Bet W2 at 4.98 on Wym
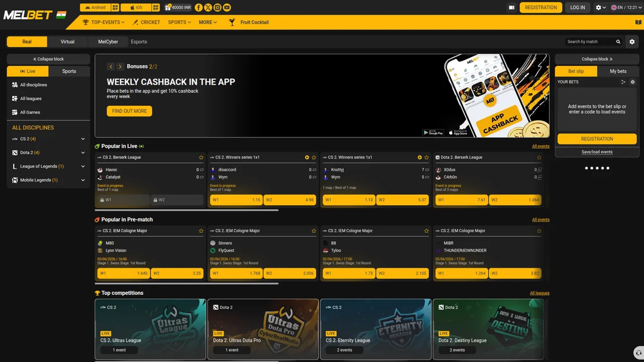The height and width of the screenshot is (362, 644). coord(289,200)
